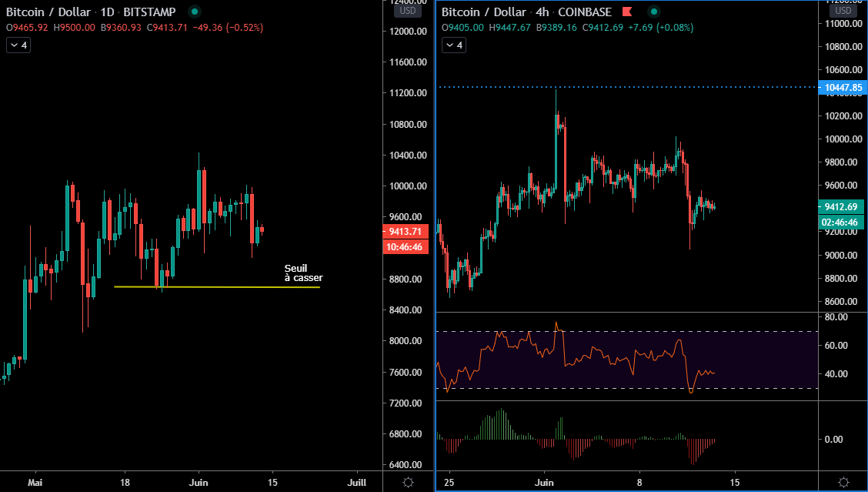Click the BITSTAMP exchange name in the legend
The width and height of the screenshot is (868, 492).
149,12
